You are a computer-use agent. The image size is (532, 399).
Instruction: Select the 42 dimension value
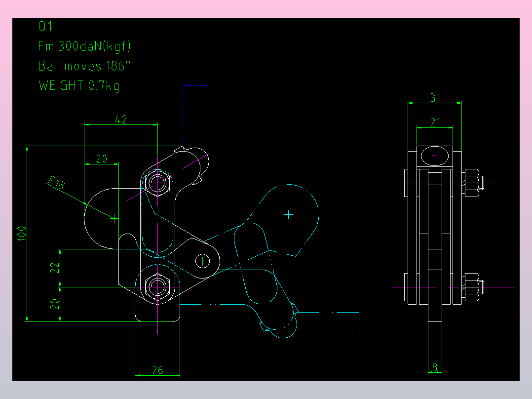[121, 119]
